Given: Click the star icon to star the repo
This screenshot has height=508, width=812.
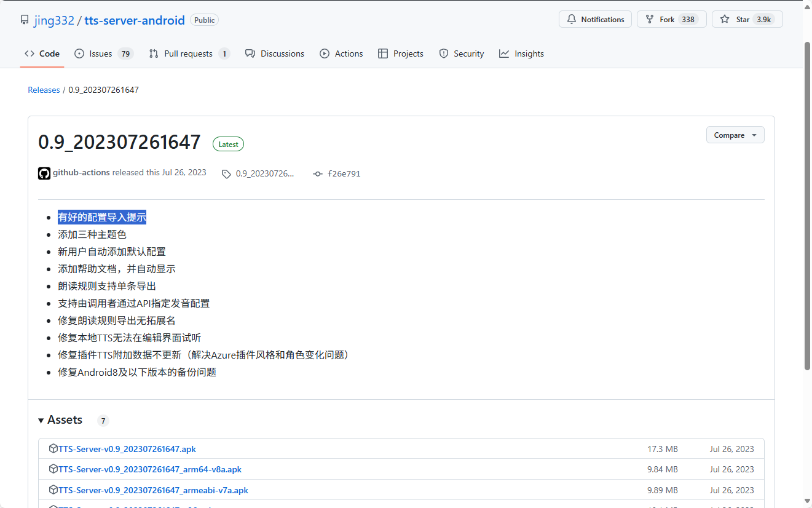Looking at the screenshot, I should click(725, 19).
